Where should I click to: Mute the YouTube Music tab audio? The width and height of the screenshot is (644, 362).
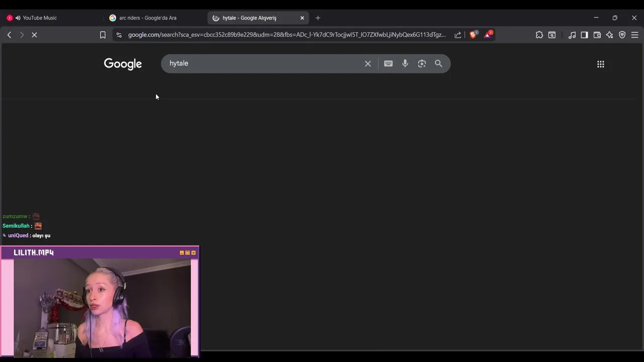tap(18, 18)
